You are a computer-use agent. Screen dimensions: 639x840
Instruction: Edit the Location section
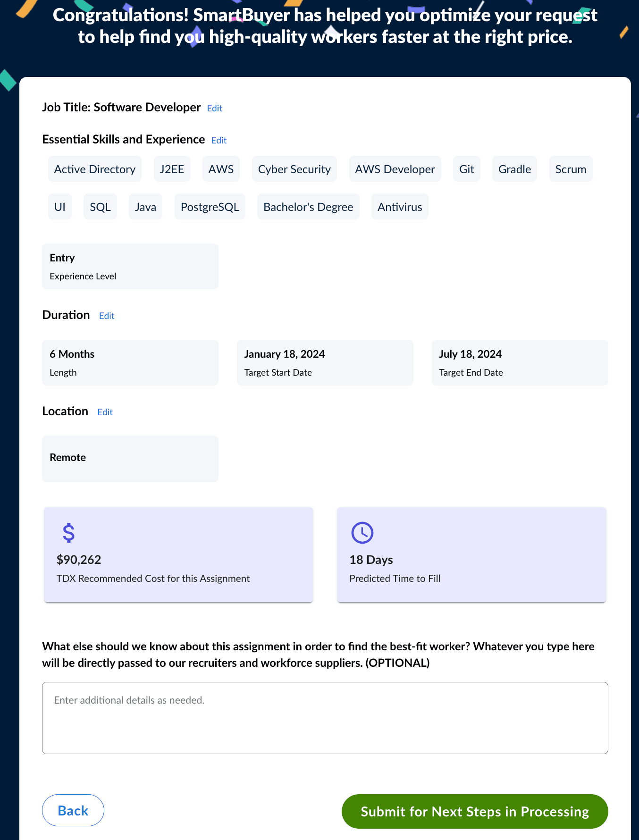(x=105, y=412)
